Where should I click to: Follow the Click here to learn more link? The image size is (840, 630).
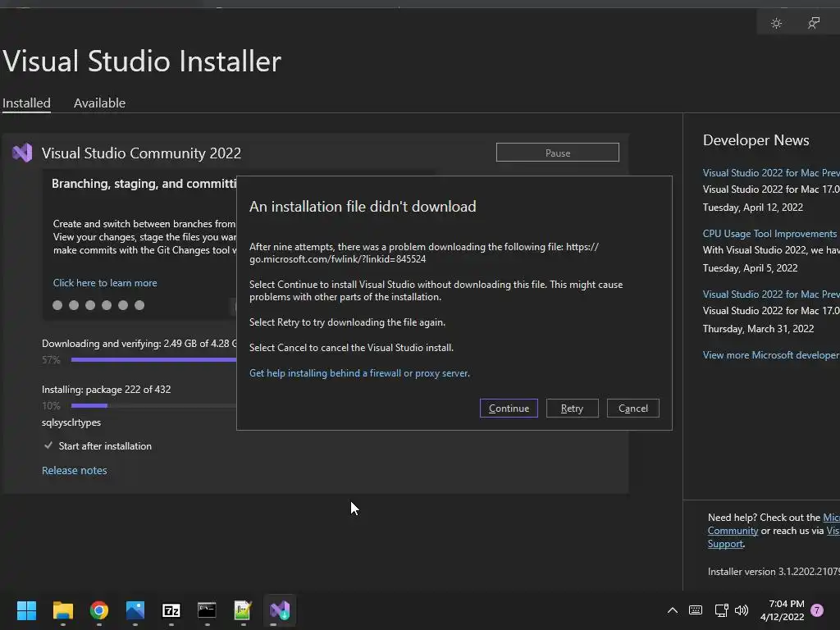[105, 283]
